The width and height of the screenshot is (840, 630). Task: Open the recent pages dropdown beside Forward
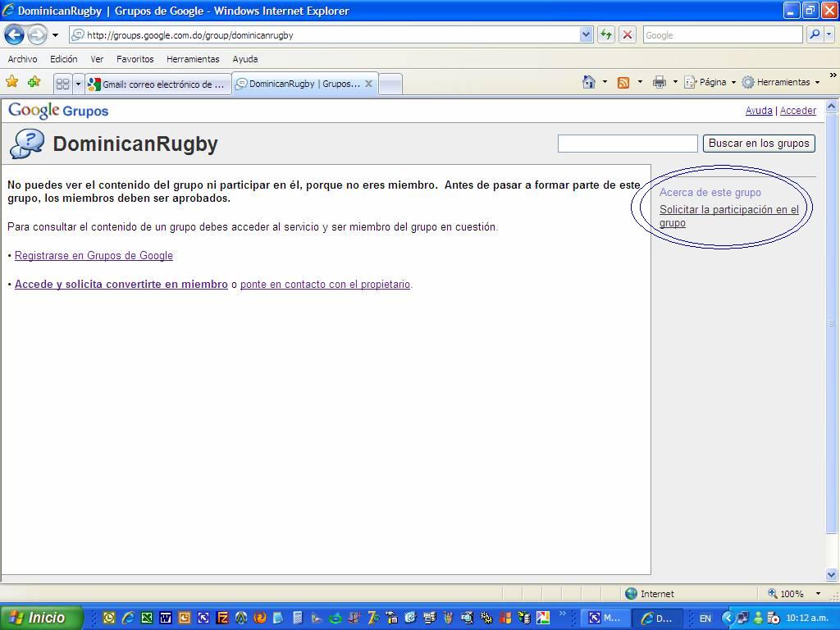[55, 35]
